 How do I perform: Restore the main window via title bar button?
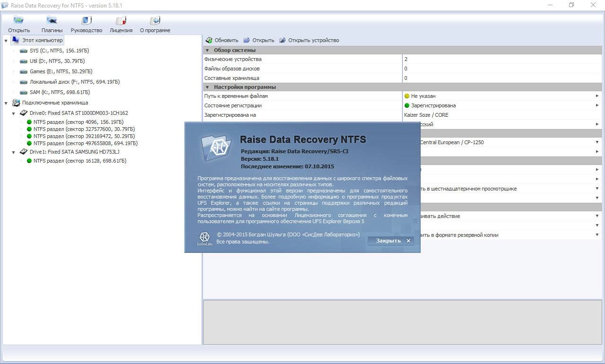coord(571,5)
